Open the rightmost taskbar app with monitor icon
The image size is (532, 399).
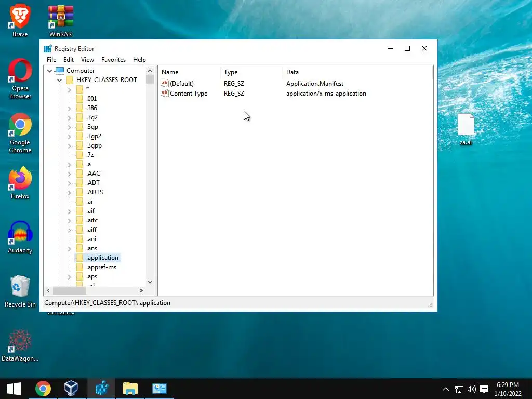coord(159,389)
